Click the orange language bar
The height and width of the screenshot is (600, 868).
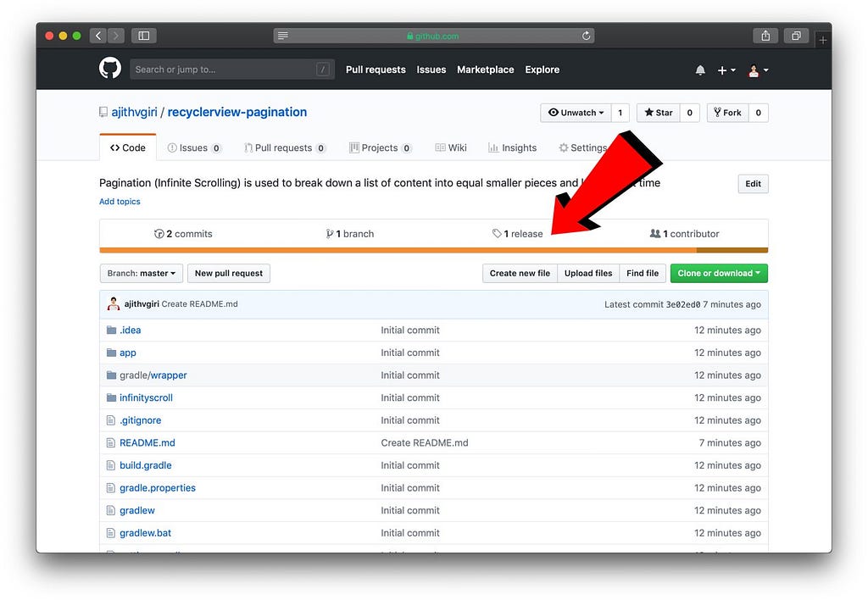pyautogui.click(x=398, y=250)
